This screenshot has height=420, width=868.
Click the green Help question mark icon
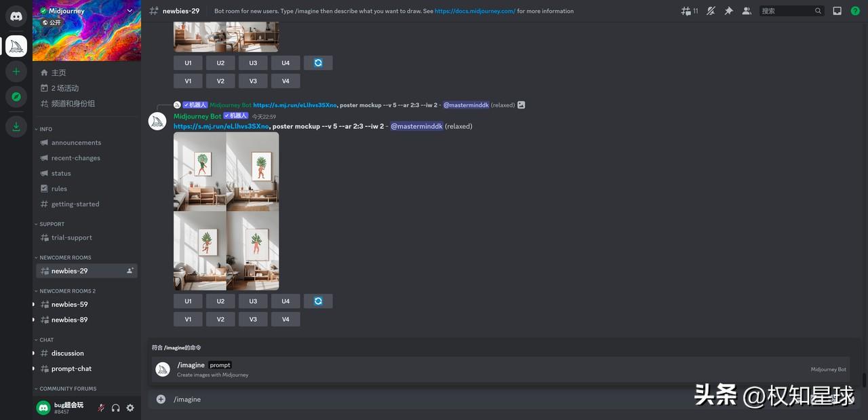(x=855, y=11)
